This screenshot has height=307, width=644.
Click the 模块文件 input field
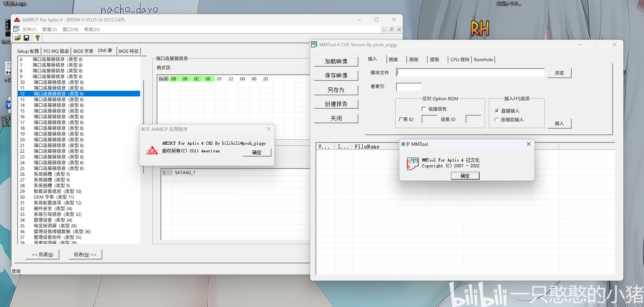[x=470, y=72]
